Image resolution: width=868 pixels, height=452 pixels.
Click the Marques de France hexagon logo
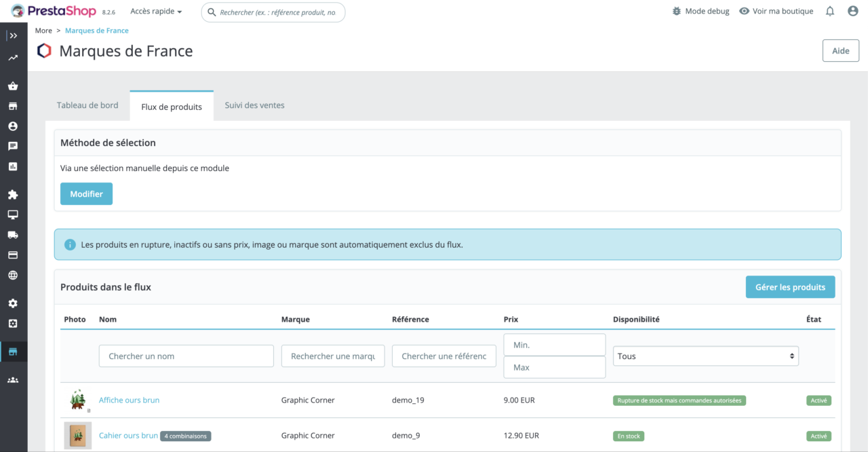(x=44, y=51)
